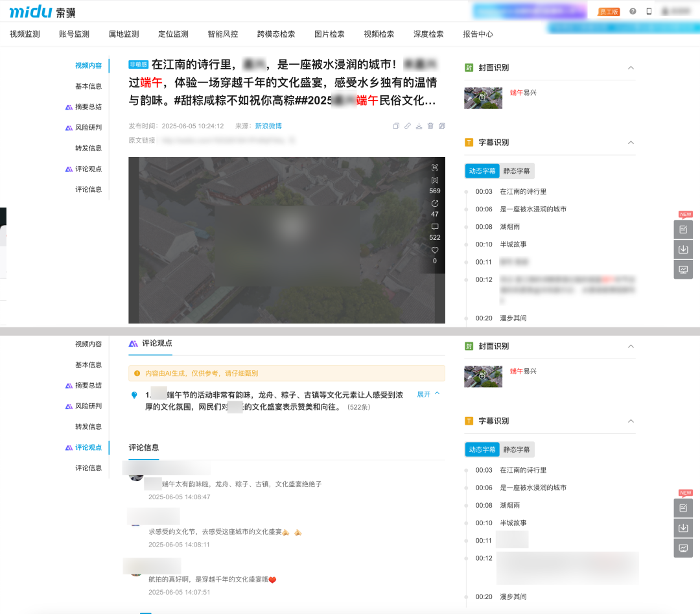Click the monitor chart icon in the floating sidebar

(x=682, y=269)
